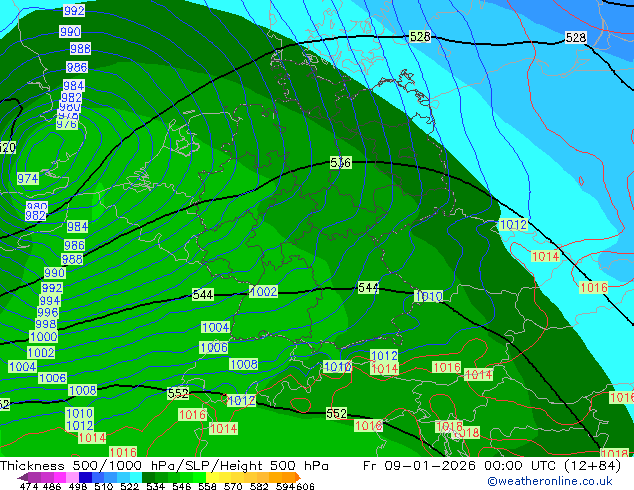Select the 996 isobar label
The height and width of the screenshot is (490, 634).
(48, 313)
